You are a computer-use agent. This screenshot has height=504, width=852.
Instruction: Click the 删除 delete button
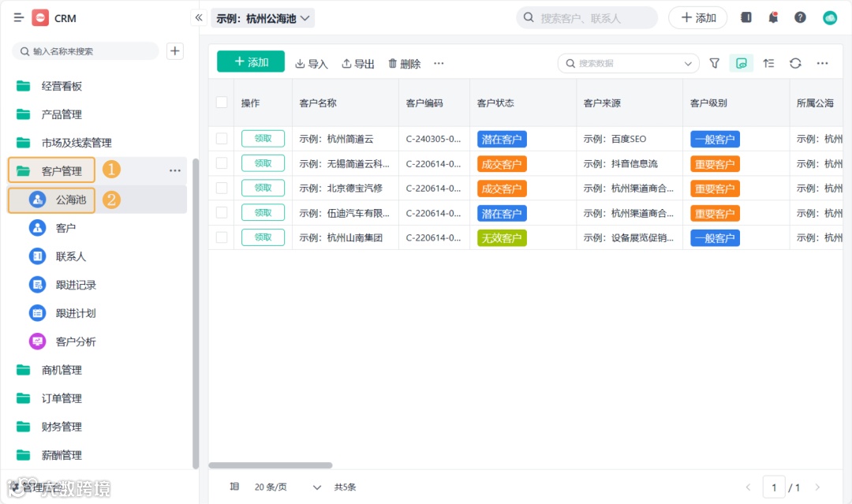tap(404, 64)
